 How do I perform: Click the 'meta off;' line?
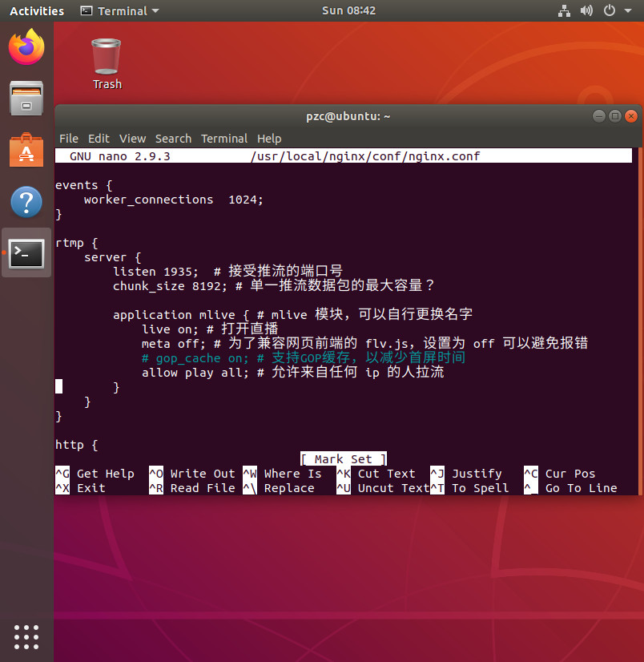[364, 344]
